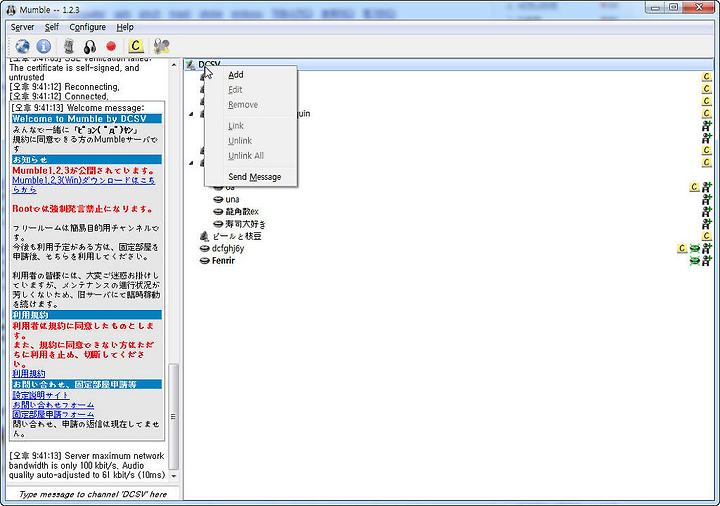This screenshot has height=506, width=720.
Task: Click the 'Welcome message:' log line
Action: 78,108
